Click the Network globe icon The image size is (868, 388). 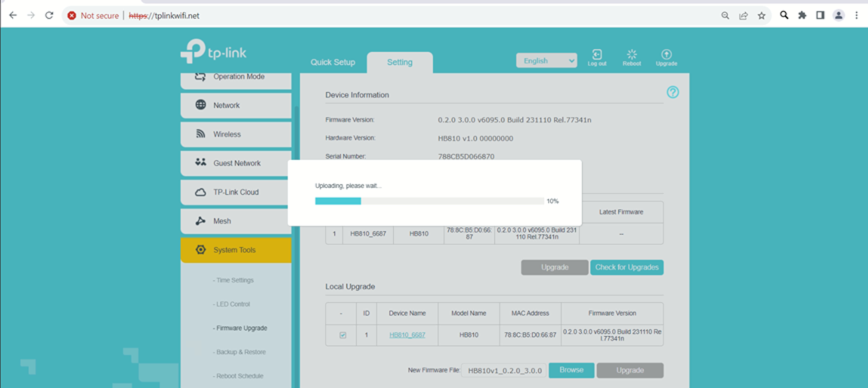pos(200,105)
